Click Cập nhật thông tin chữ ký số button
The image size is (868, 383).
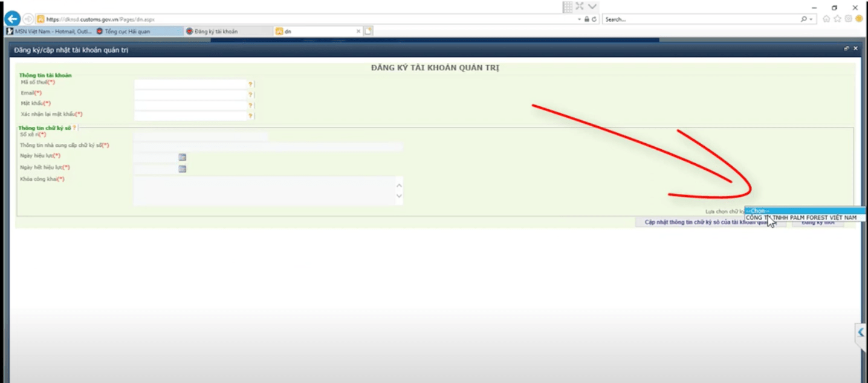point(701,222)
